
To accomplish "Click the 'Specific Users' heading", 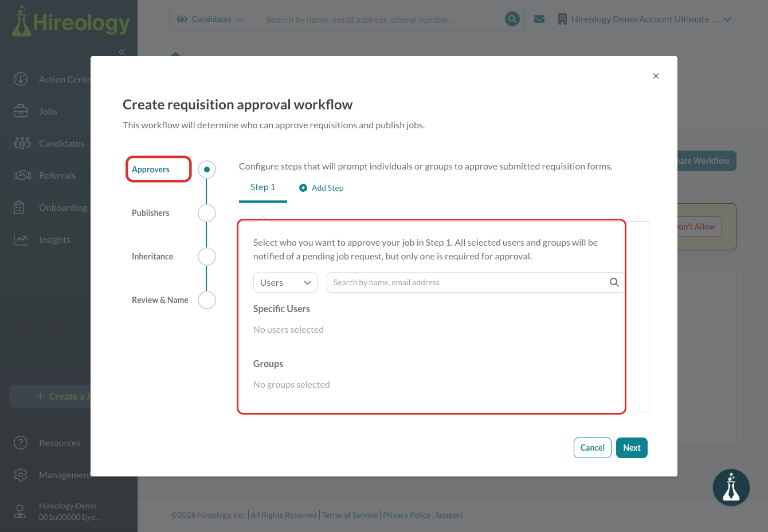I will point(281,309).
